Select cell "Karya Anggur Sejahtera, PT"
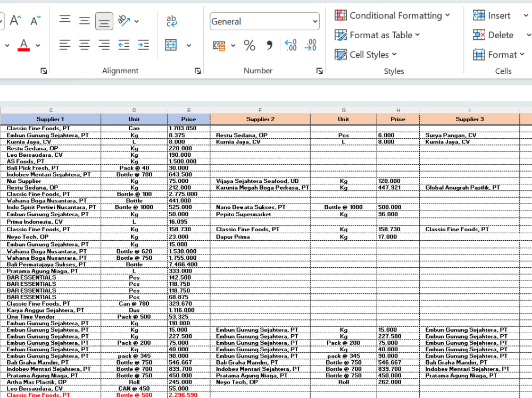The height and width of the screenshot is (398, 532). pyautogui.click(x=51, y=310)
